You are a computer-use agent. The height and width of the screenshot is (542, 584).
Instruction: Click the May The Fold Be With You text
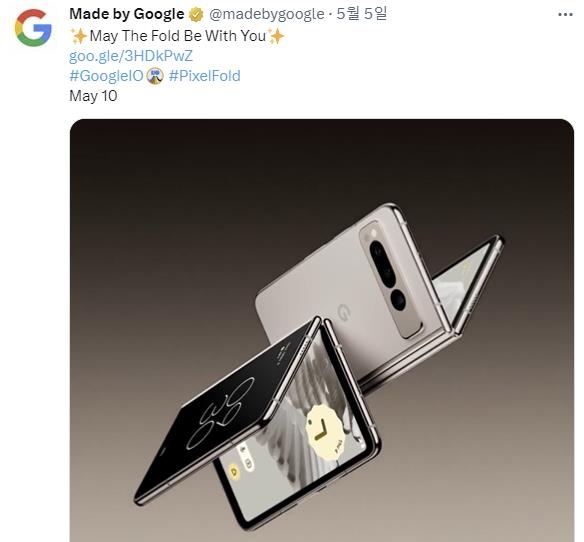pos(178,36)
